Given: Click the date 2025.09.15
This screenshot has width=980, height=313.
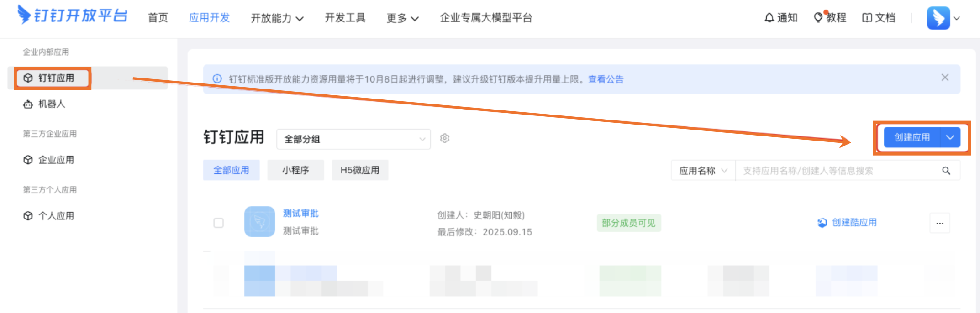Looking at the screenshot, I should (507, 232).
